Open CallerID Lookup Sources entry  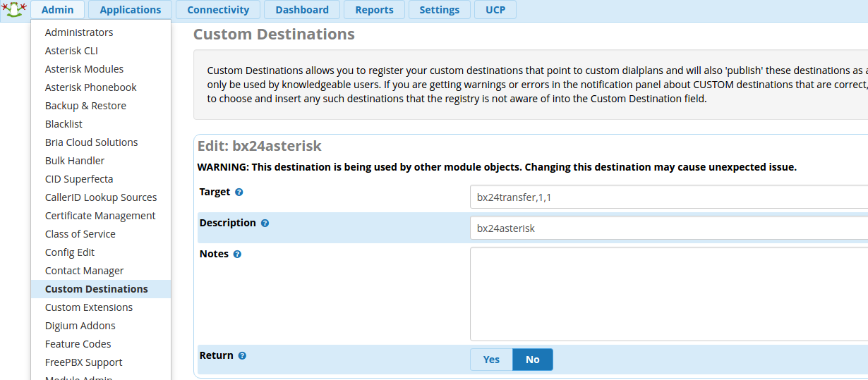coord(101,197)
